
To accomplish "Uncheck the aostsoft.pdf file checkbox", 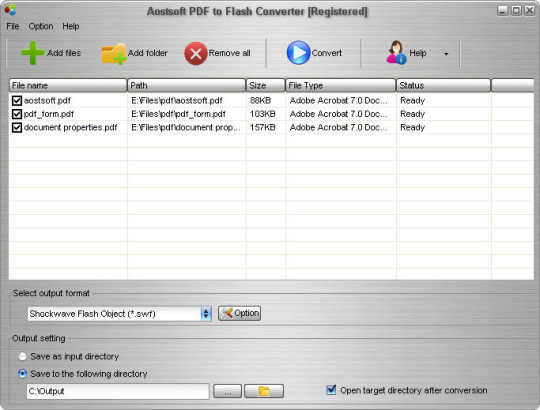I will (17, 101).
